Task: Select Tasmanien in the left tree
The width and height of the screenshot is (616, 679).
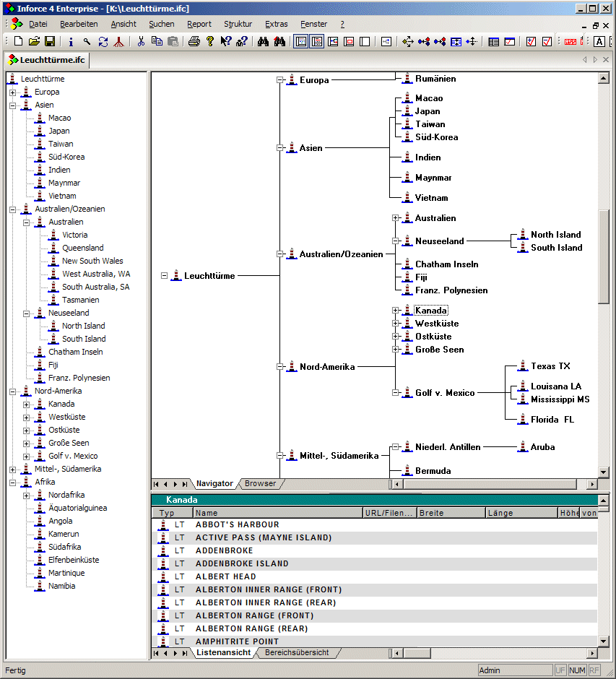Action: click(80, 300)
